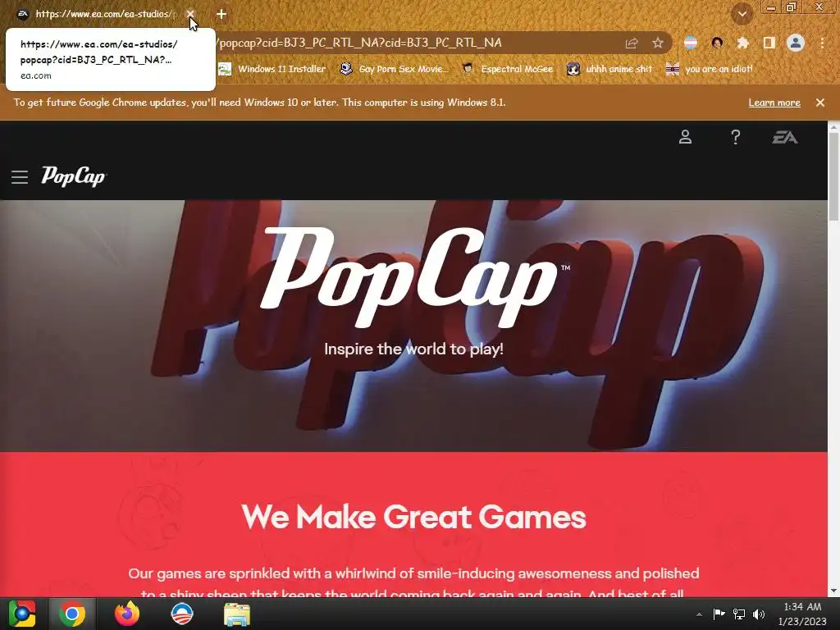Viewport: 840px width, 630px height.
Task: Toggle the browser side panel
Action: 769,43
